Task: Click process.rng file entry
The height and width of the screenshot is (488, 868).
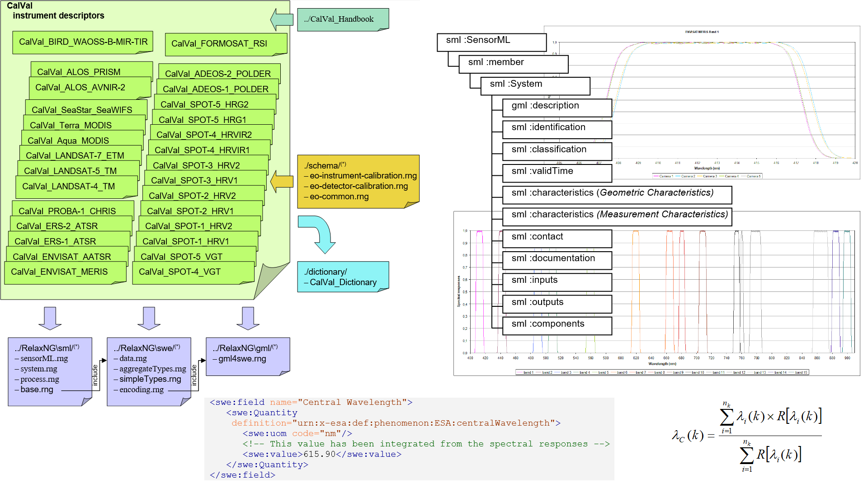Action: tap(39, 379)
